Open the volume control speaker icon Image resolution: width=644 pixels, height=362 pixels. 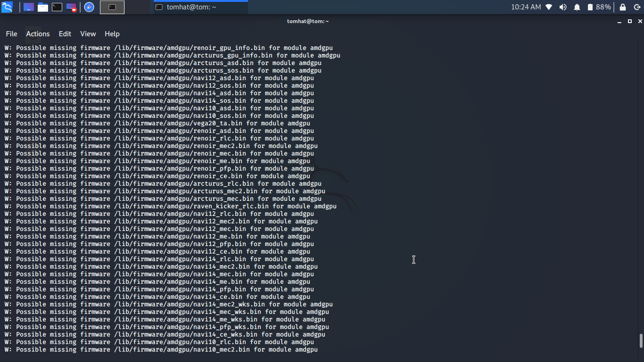(x=563, y=7)
